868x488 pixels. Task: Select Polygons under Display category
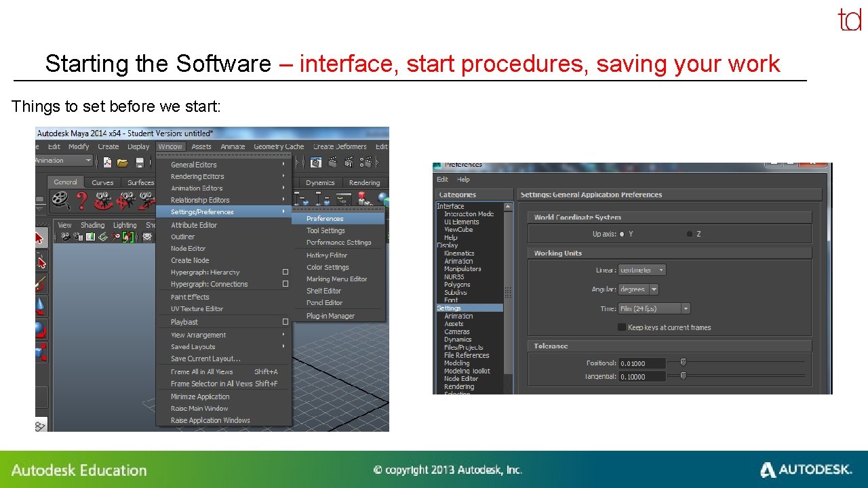(457, 285)
